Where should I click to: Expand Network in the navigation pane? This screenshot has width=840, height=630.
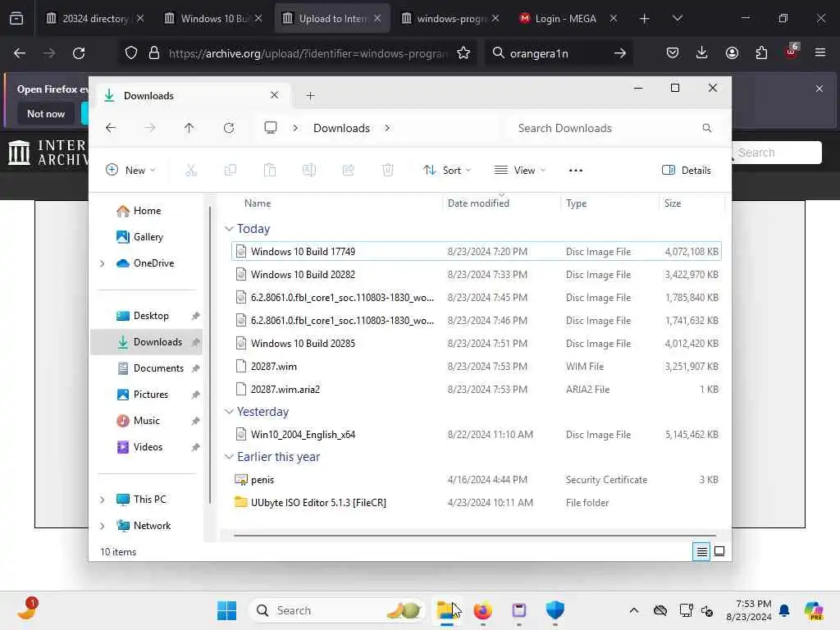(103, 526)
